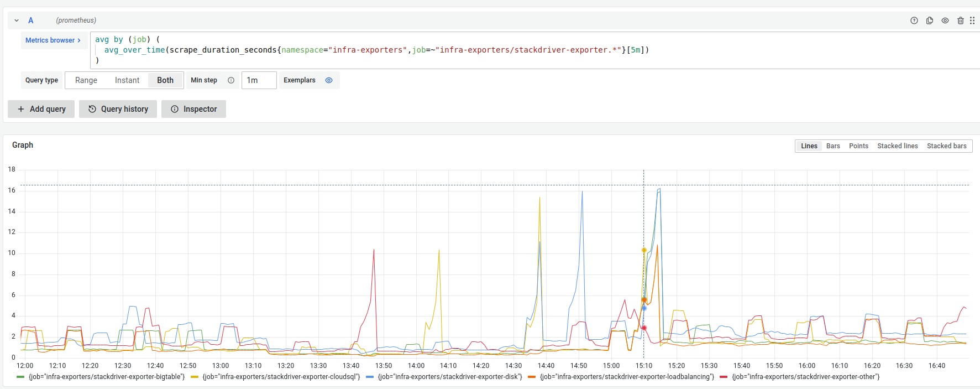Switch graph style to Lines
Viewport: 980px width, 389px height.
point(809,146)
